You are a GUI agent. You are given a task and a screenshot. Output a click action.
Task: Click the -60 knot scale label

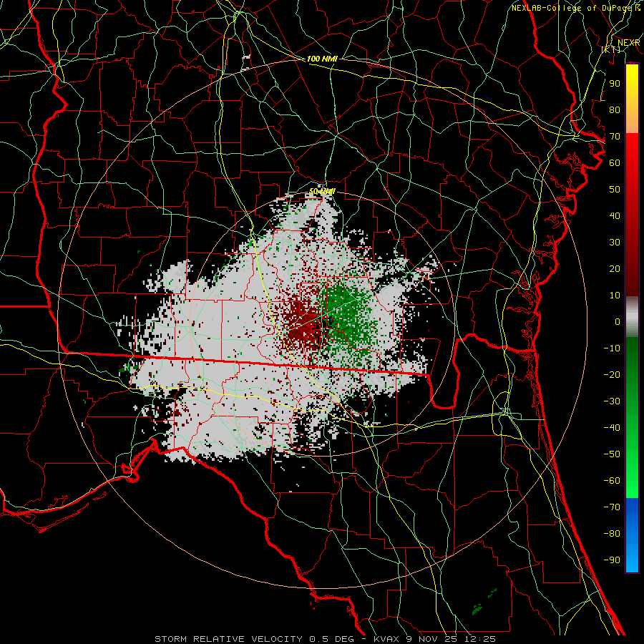[x=612, y=481]
